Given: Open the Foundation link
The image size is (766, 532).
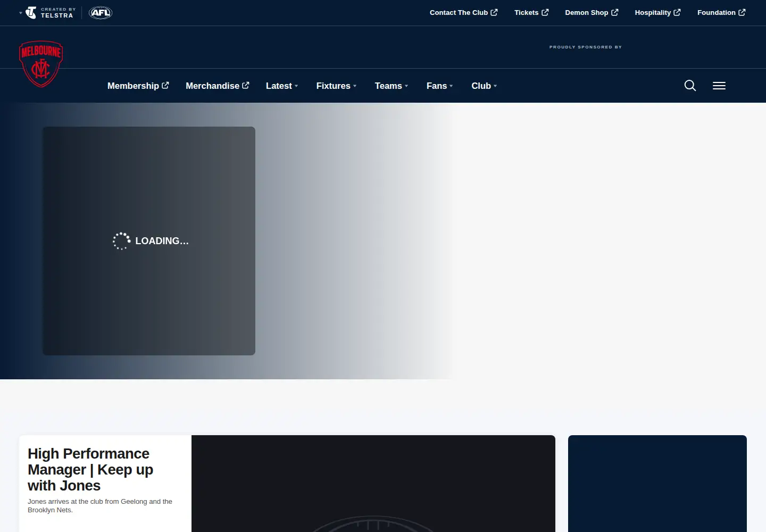Looking at the screenshot, I should coord(721,13).
